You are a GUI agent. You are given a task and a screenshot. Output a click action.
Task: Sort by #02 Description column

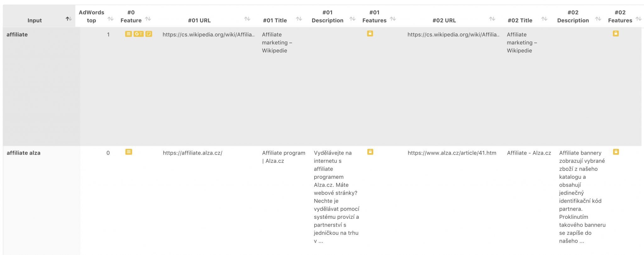pyautogui.click(x=598, y=19)
